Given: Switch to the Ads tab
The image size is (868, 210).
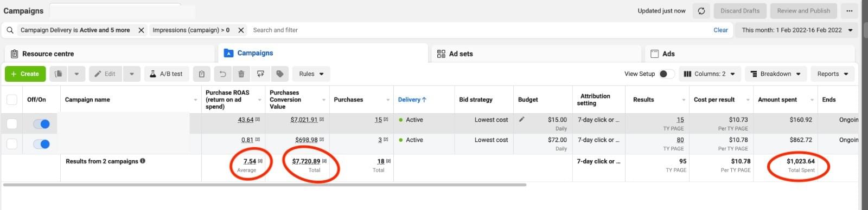Looking at the screenshot, I should tap(750, 54).
